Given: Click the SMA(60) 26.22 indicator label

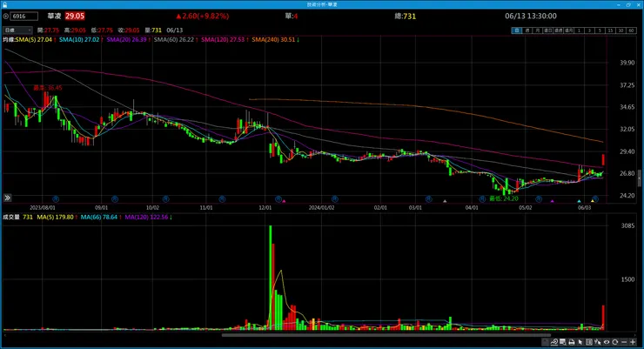Looking at the screenshot, I should tap(176, 39).
